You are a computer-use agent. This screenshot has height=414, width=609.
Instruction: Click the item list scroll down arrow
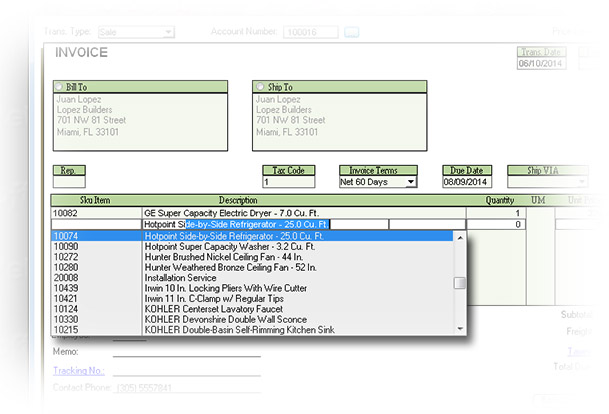[460, 329]
